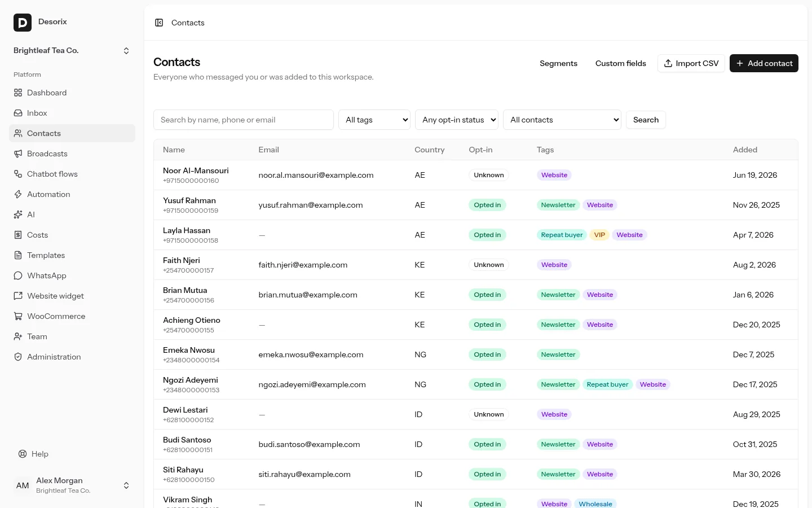The height and width of the screenshot is (508, 812).
Task: Go to Administration page
Action: [x=72, y=357]
